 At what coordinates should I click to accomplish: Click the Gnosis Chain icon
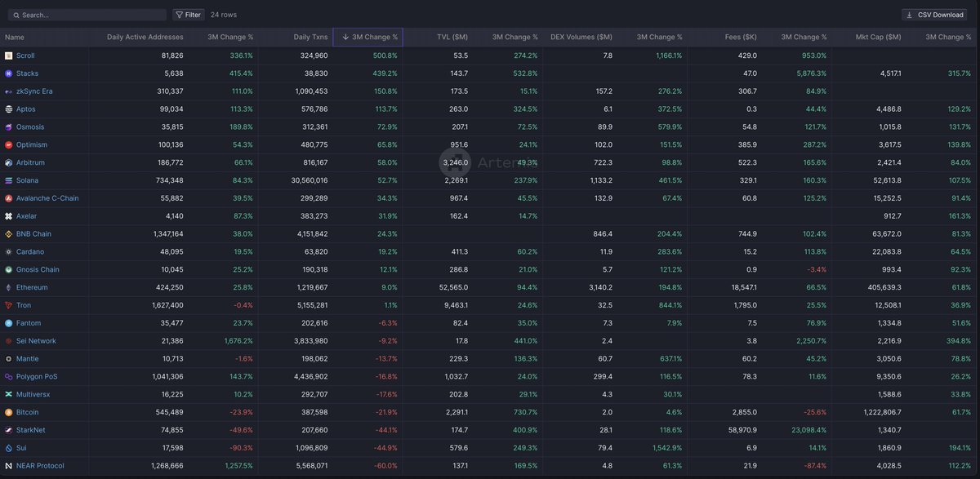pyautogui.click(x=9, y=269)
